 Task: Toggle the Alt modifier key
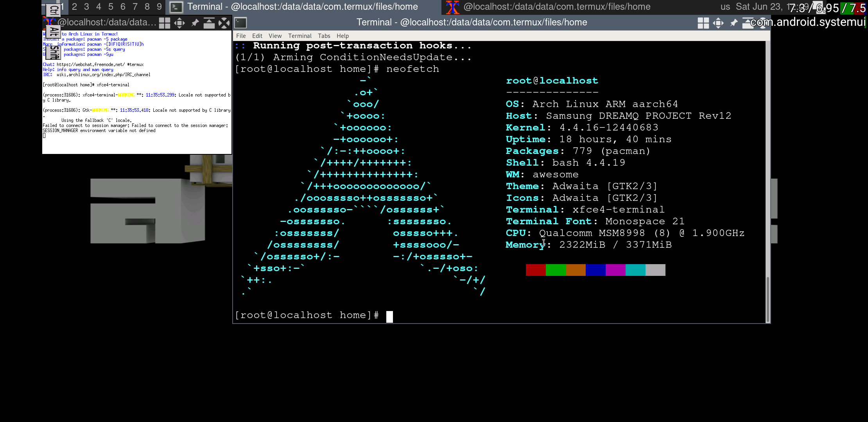click(54, 30)
